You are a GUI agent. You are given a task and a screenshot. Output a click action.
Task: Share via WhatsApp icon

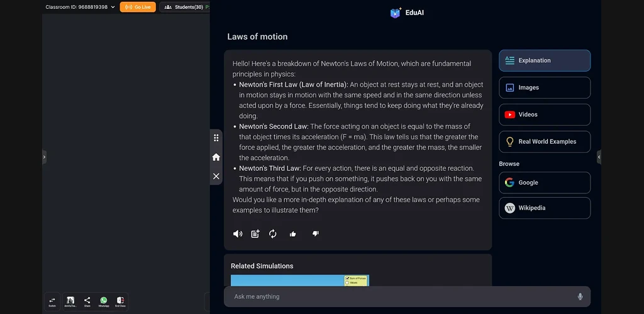104,301
